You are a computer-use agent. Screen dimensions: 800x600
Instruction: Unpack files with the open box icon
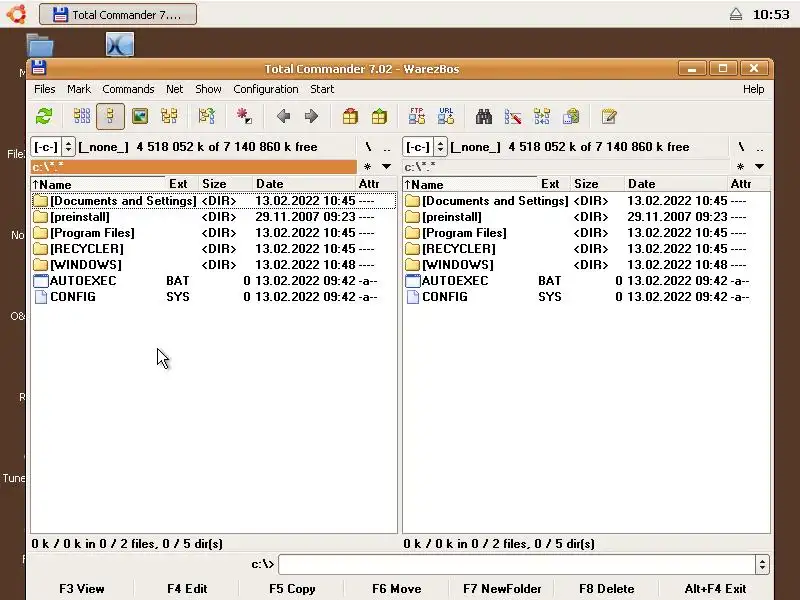click(x=379, y=116)
